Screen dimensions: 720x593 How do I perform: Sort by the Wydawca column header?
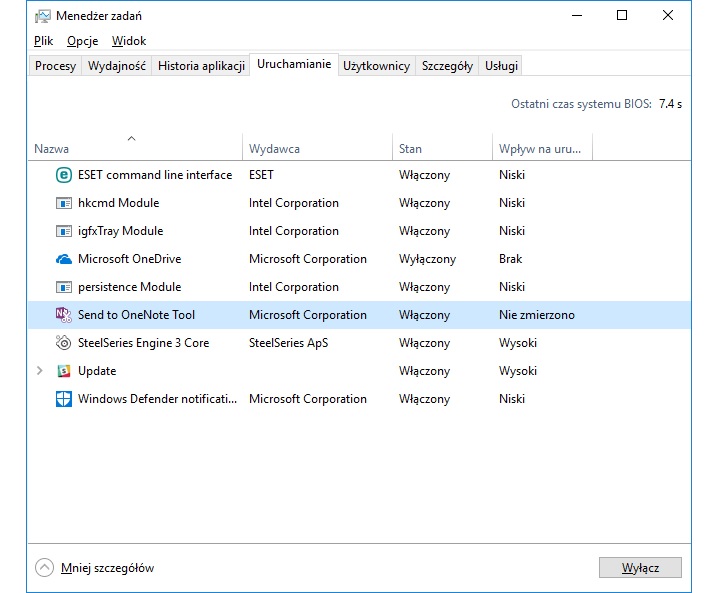tap(274, 149)
